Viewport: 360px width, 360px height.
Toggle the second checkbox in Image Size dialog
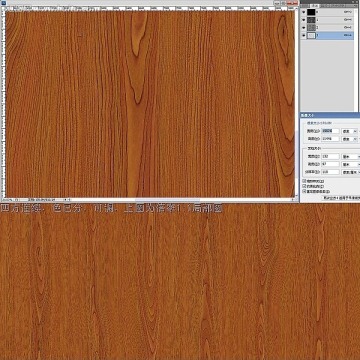[x=304, y=186]
